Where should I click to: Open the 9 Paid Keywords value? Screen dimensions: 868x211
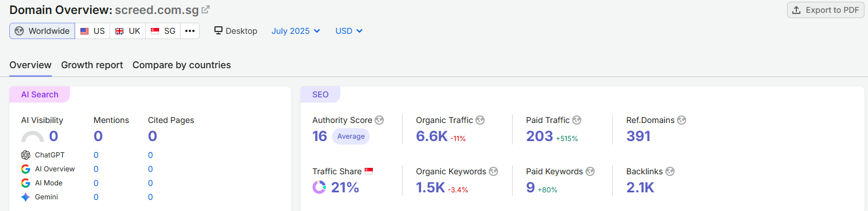(530, 188)
